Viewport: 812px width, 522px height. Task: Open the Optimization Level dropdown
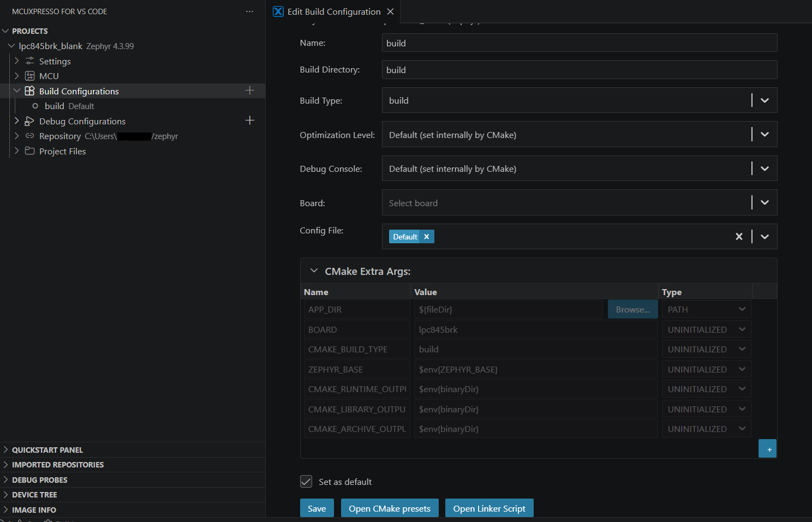pos(765,134)
